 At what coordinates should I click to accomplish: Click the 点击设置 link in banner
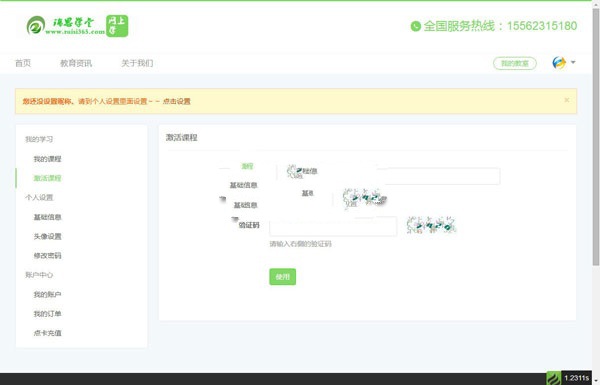coord(177,101)
